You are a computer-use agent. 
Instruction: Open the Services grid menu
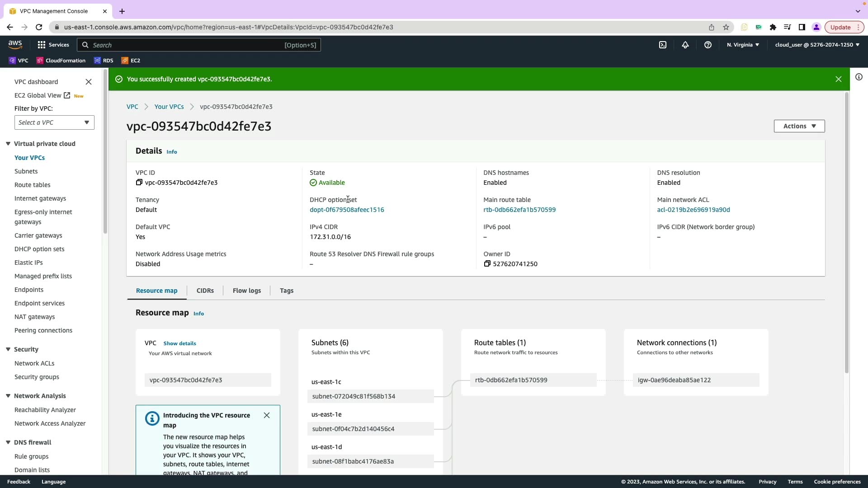coord(42,45)
